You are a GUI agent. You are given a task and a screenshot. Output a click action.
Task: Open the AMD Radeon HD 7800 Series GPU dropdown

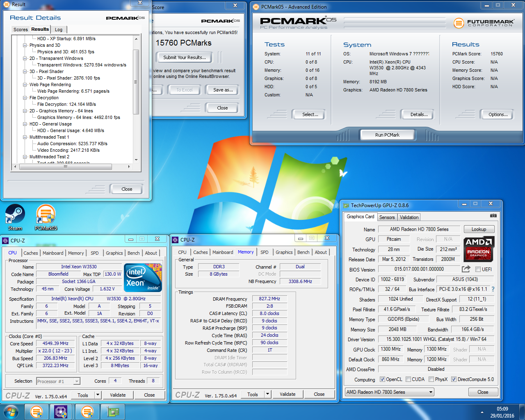tap(389, 392)
